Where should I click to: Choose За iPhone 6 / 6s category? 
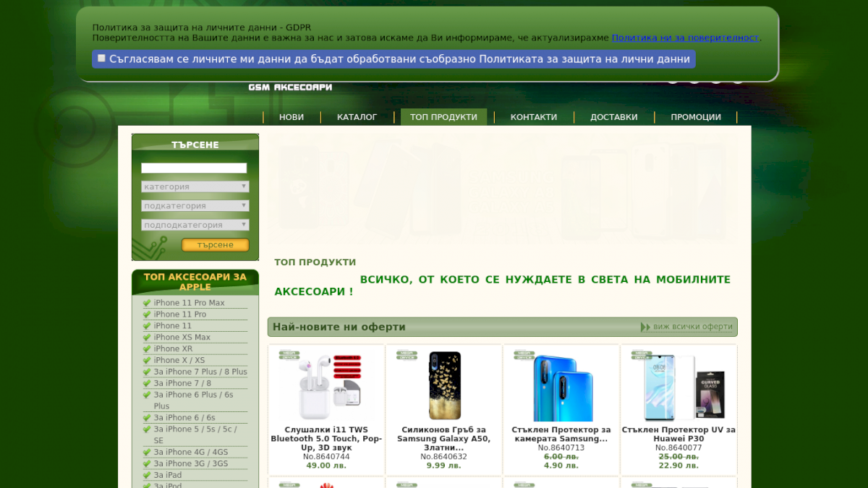coord(184,418)
